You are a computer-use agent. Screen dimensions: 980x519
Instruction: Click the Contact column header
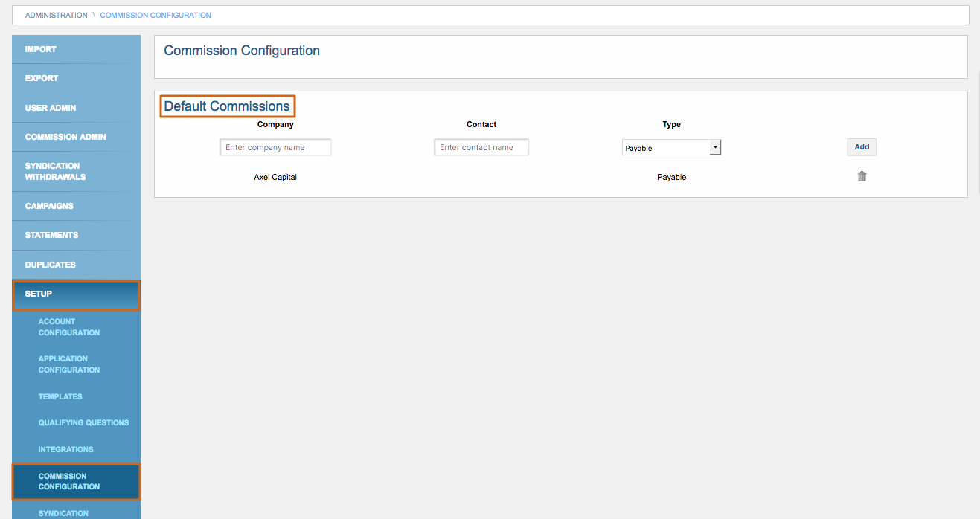coord(481,124)
